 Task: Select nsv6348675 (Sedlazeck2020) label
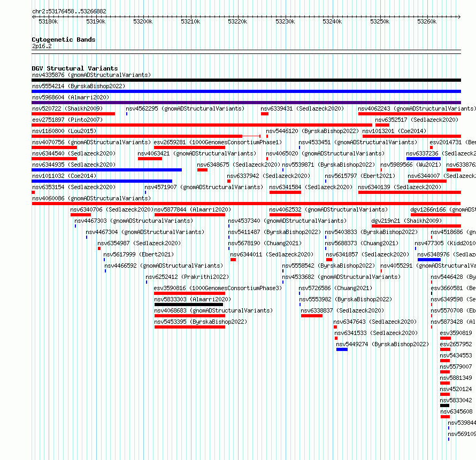pos(239,165)
